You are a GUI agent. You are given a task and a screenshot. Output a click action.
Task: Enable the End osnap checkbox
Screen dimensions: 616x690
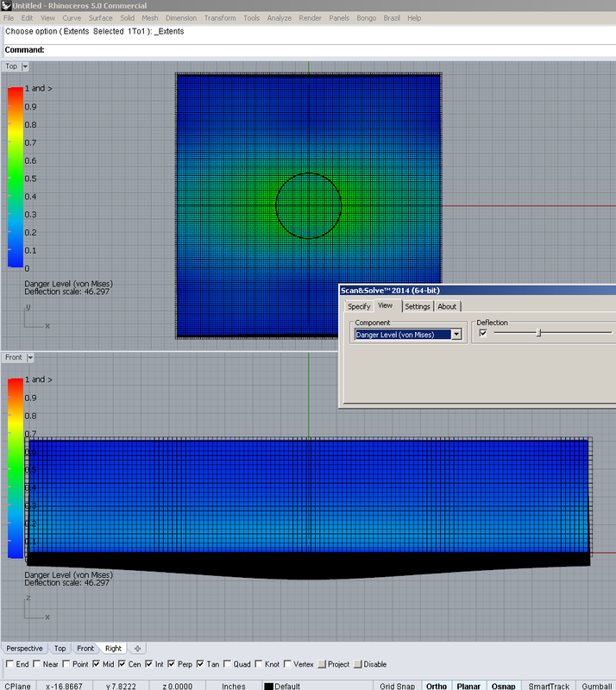(9, 665)
